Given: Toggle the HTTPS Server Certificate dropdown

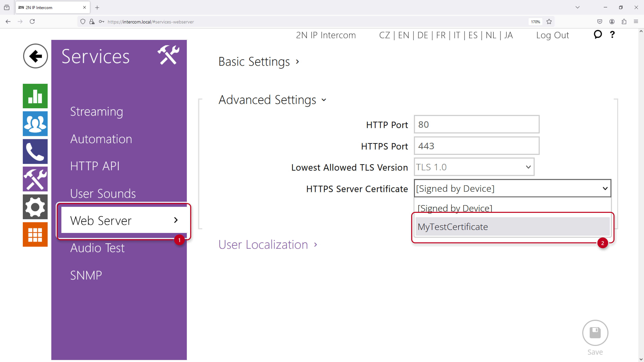Looking at the screenshot, I should (x=513, y=188).
